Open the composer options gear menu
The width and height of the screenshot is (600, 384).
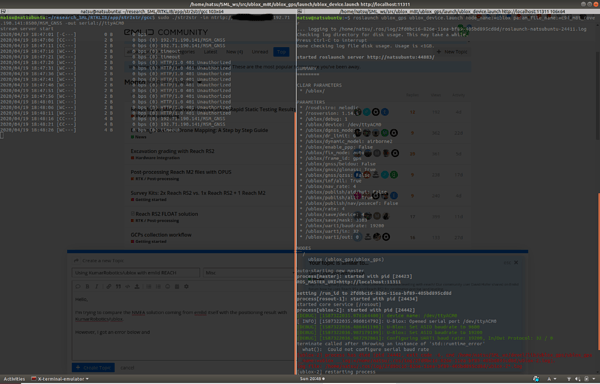coord(186,286)
